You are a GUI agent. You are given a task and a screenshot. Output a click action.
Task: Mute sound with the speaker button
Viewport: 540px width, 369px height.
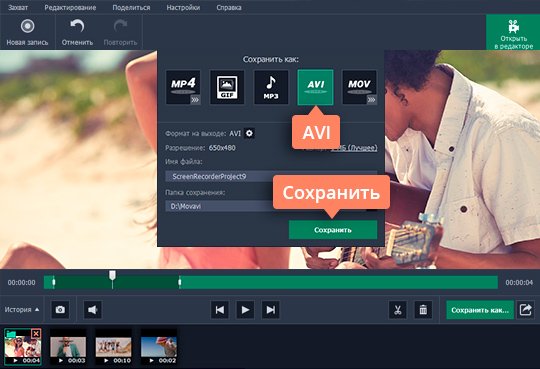(93, 310)
